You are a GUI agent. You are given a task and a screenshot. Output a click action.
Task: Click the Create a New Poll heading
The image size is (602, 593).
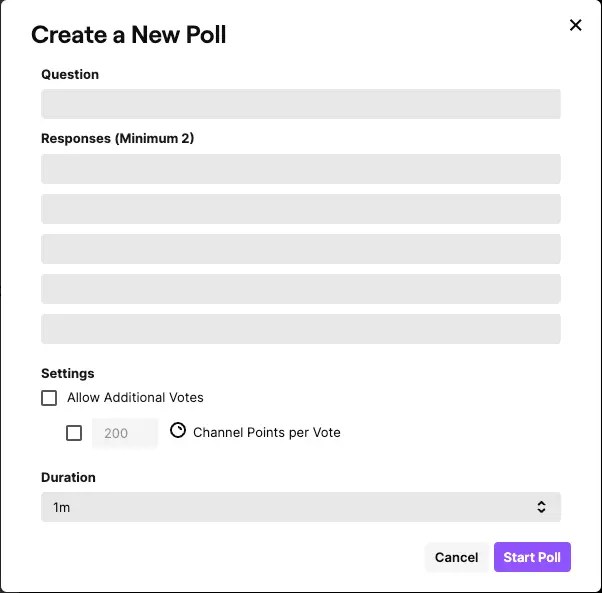point(129,36)
